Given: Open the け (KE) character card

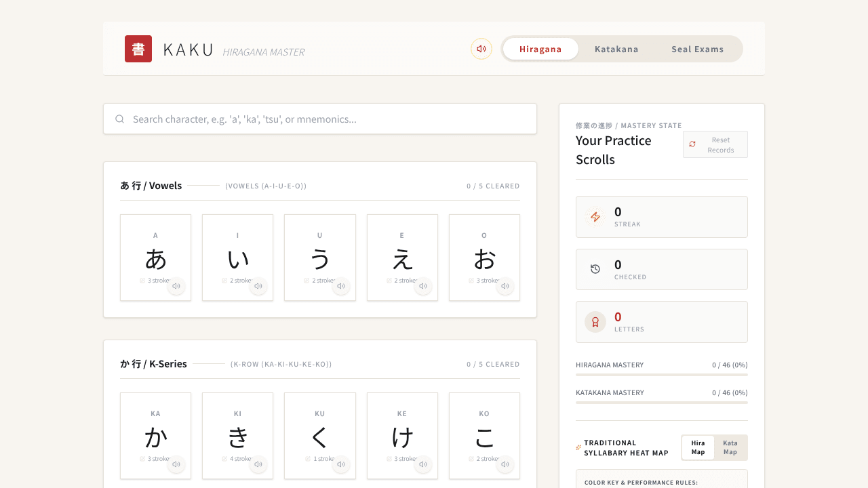Looking at the screenshot, I should [402, 436].
